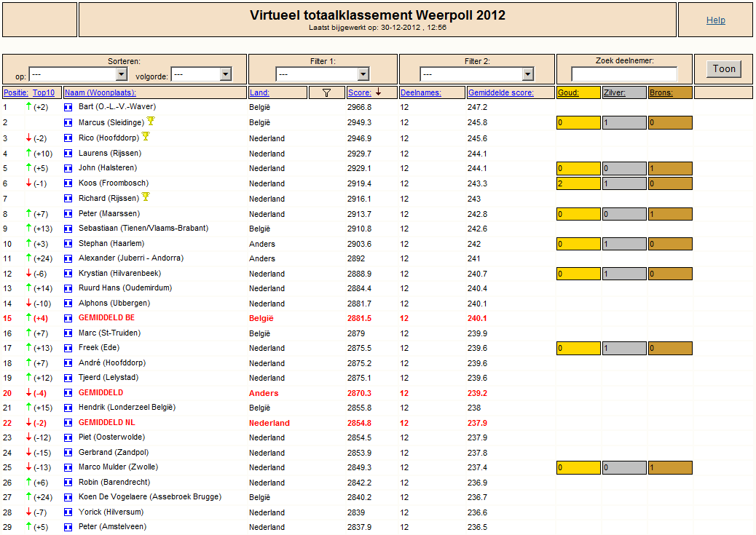Viewport: 756px width, 535px height.
Task: Sort by the Gemiddelde score column header
Action: tap(501, 92)
